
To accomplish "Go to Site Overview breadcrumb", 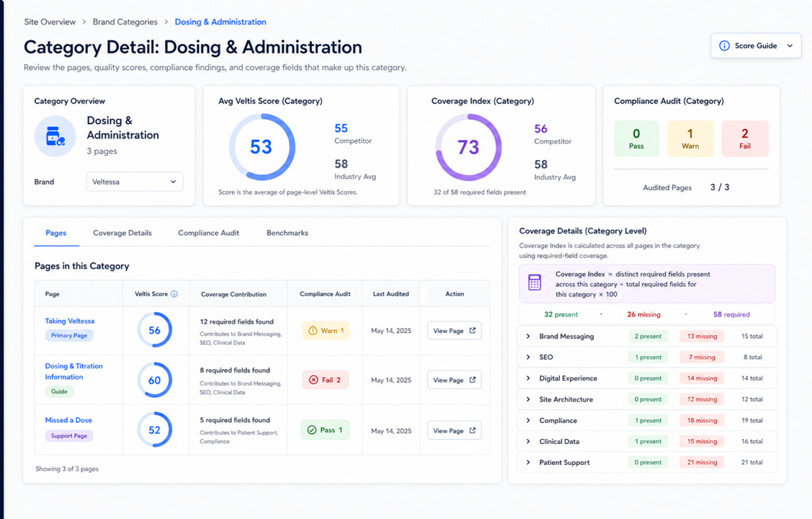I will 50,22.
